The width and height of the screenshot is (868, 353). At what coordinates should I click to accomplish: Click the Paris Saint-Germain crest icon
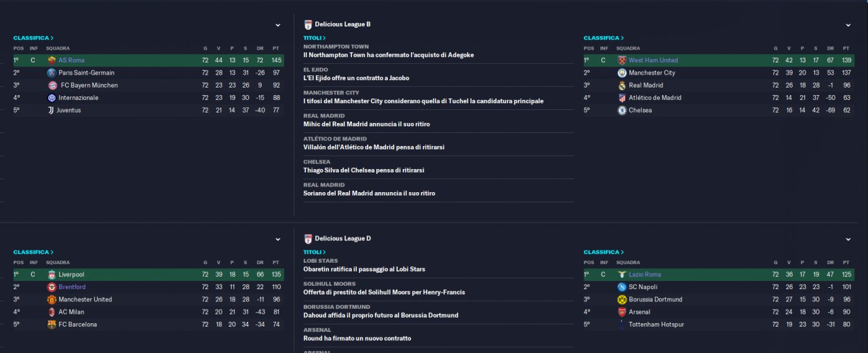coord(52,73)
